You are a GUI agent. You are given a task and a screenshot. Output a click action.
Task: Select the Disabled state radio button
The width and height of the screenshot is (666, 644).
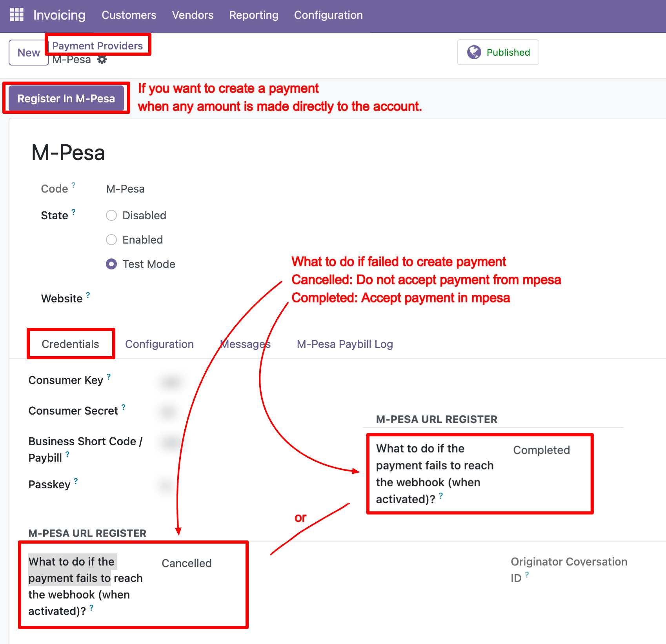(111, 215)
